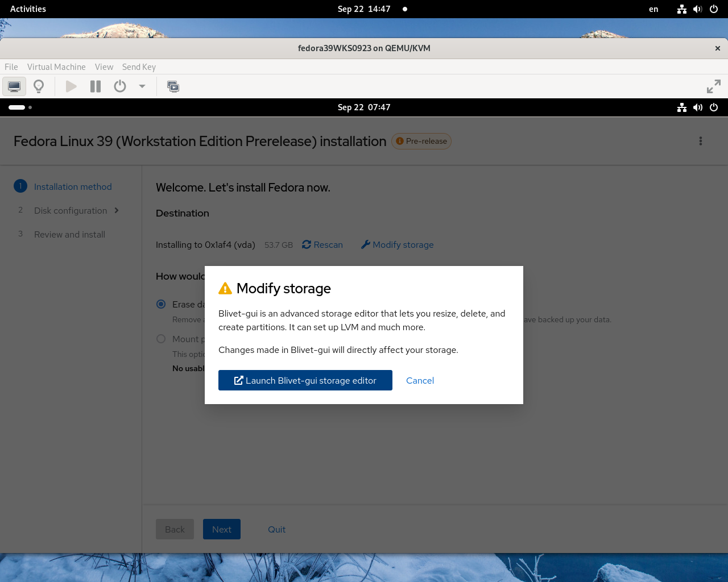Viewport: 728px width, 582px height.
Task: Click the Back button
Action: pos(175,529)
